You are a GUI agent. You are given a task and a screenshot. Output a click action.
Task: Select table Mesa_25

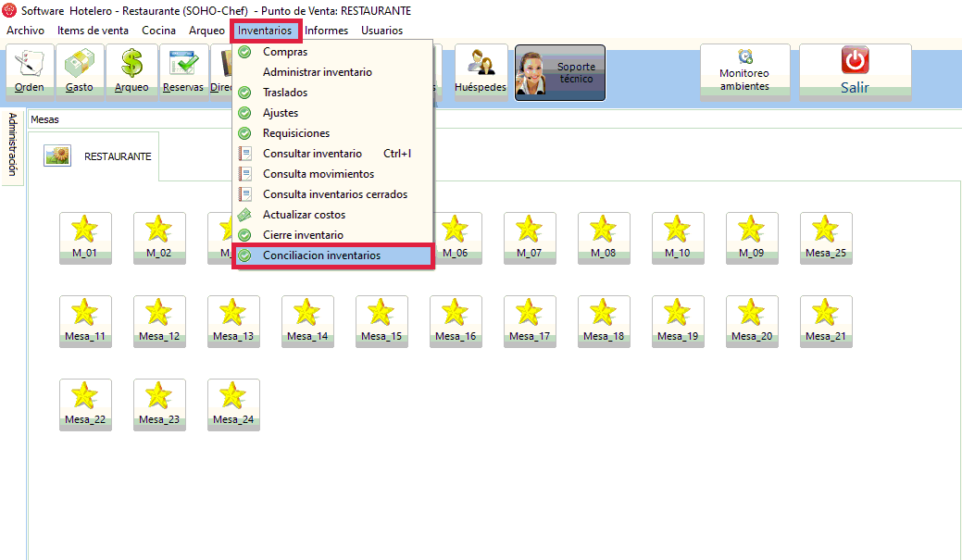coord(825,238)
